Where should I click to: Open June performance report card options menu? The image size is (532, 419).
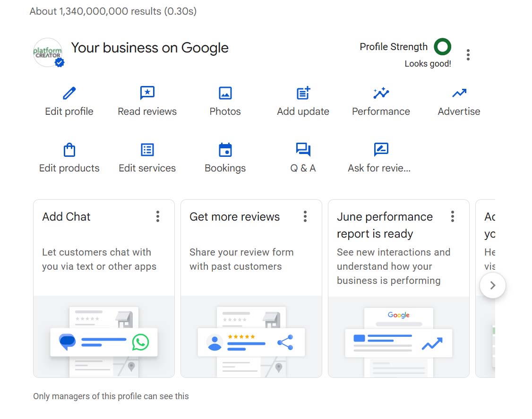pyautogui.click(x=453, y=216)
